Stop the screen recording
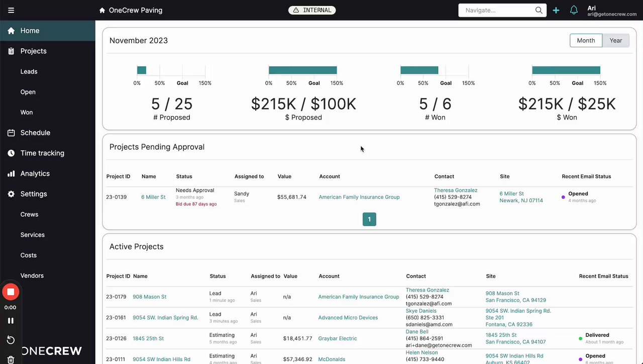 pyautogui.click(x=11, y=292)
